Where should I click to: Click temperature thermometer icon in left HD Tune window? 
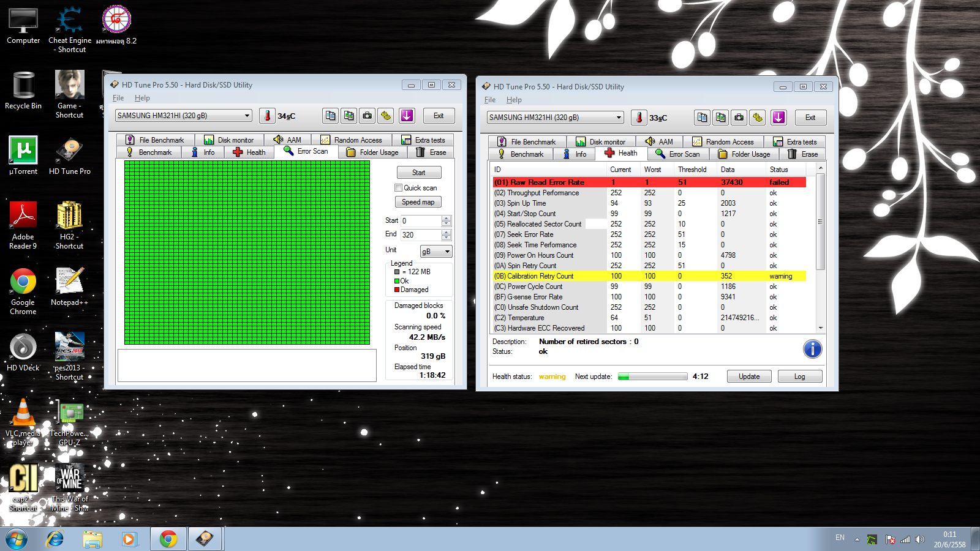click(267, 116)
